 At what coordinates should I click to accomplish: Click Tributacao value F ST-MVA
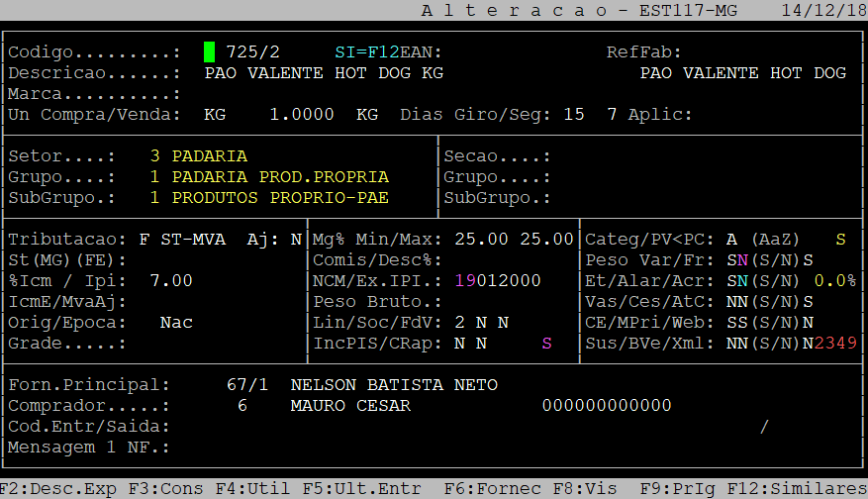click(x=183, y=240)
